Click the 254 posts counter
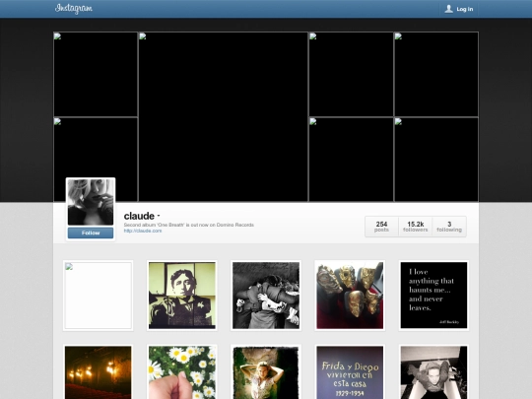The width and height of the screenshot is (532, 399). coord(381,227)
